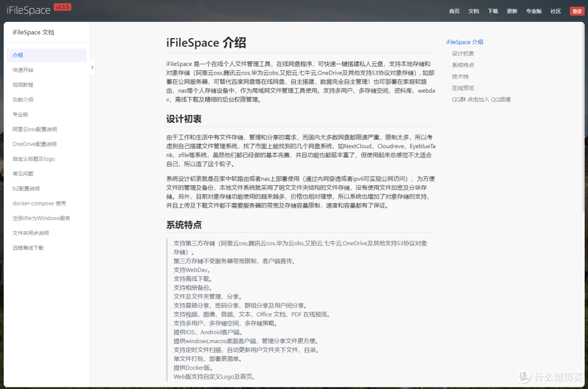The width and height of the screenshot is (588, 389).
Task: Open the OneDrive配置说明 documentation page
Action: pos(34,144)
